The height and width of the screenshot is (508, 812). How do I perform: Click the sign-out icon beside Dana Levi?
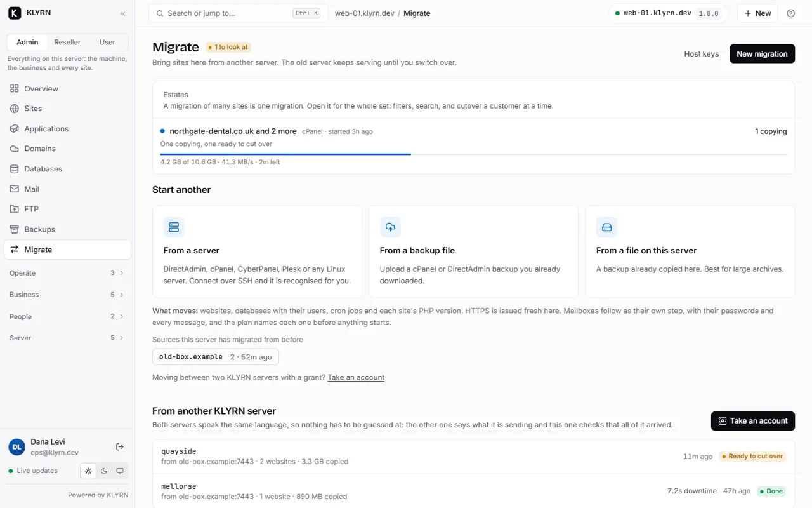120,447
